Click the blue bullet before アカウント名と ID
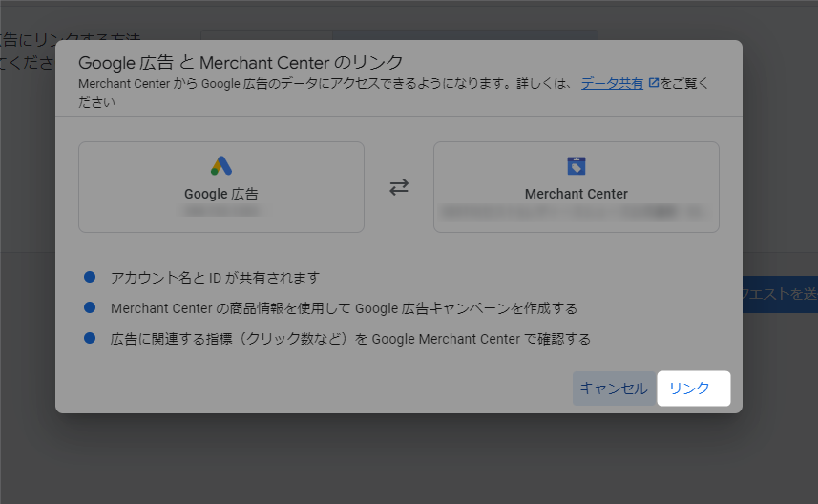Viewport: 818px width, 504px height. (x=90, y=277)
